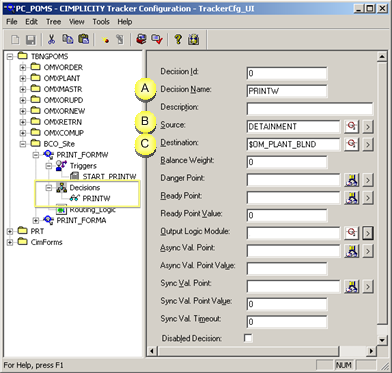Screen dimensions: 392x373
Task: Expand the OMXMASTR folder
Action: [23, 89]
